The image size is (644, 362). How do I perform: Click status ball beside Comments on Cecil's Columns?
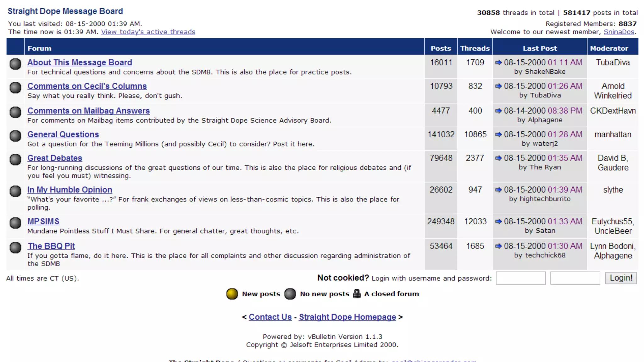15,87
